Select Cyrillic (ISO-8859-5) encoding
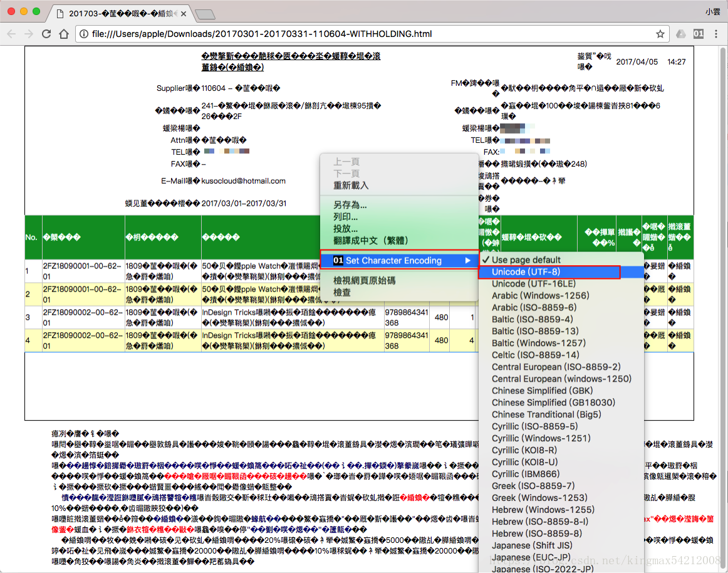The height and width of the screenshot is (573, 728). (x=561, y=426)
